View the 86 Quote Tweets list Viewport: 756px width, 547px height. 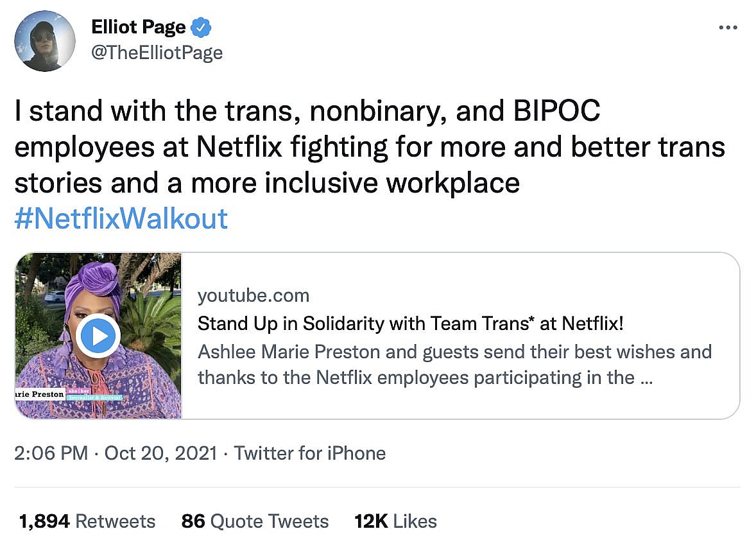[x=255, y=521]
